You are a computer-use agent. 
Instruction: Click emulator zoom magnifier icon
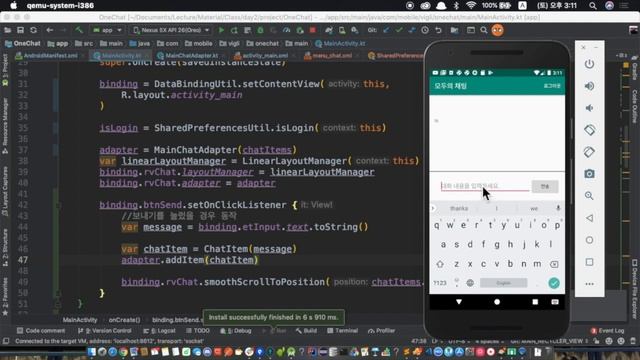pyautogui.click(x=589, y=196)
